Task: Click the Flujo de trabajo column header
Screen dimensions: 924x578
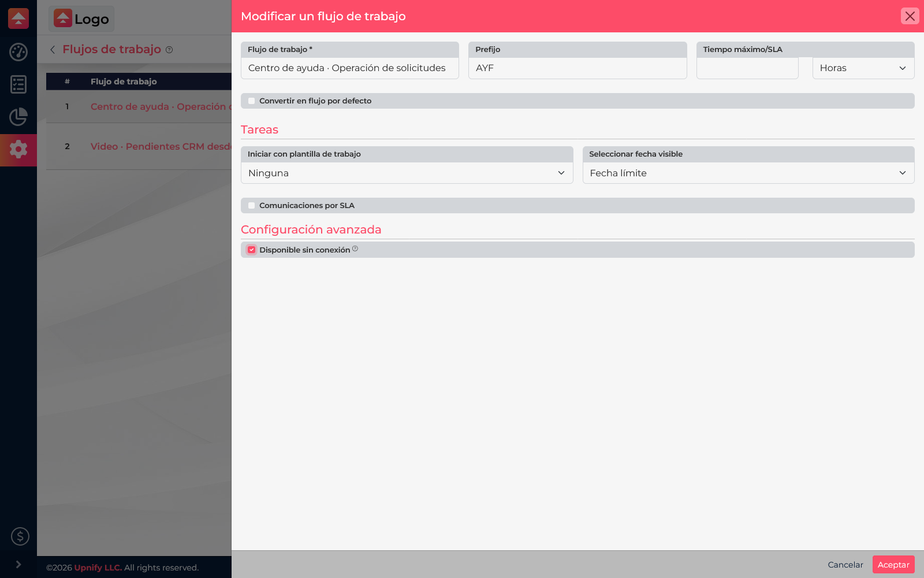Action: tap(124, 81)
